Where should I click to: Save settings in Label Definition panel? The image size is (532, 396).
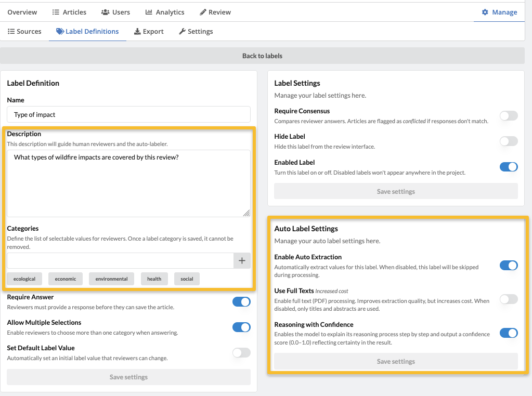click(x=128, y=377)
